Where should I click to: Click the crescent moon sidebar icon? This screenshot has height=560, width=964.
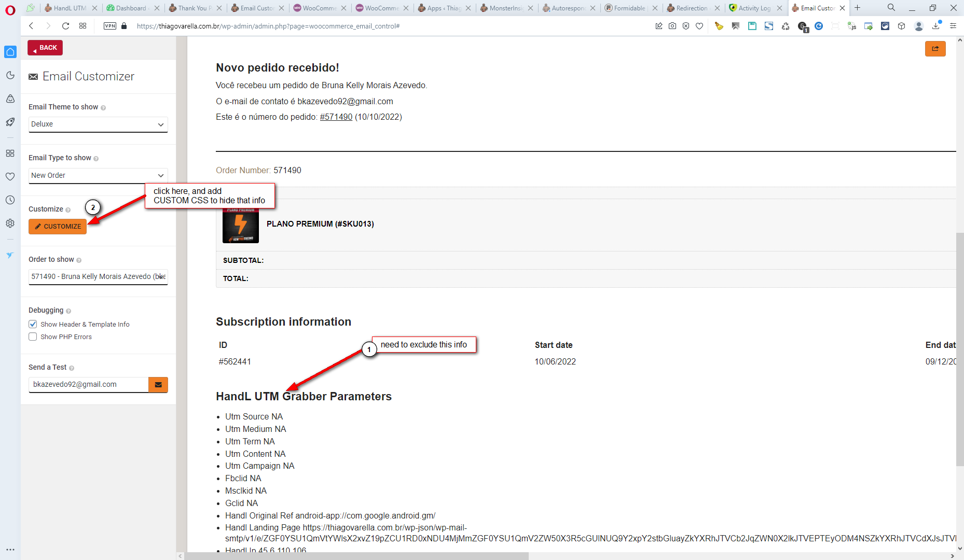click(10, 76)
